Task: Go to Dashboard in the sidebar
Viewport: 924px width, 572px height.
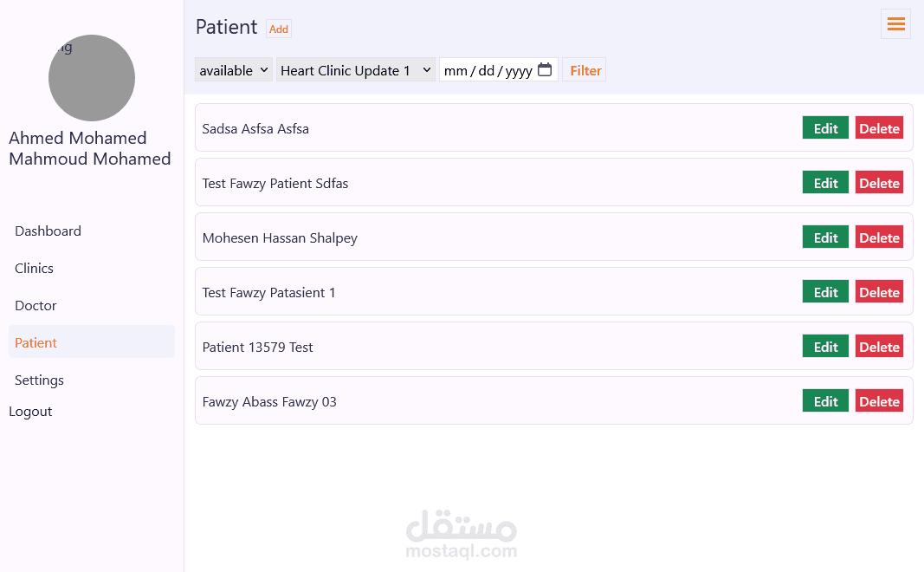Action: (x=48, y=231)
